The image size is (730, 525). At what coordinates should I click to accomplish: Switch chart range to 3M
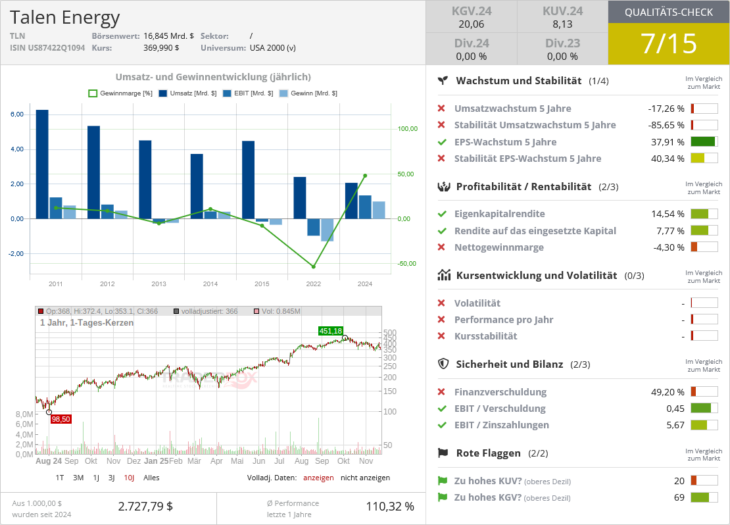point(78,478)
